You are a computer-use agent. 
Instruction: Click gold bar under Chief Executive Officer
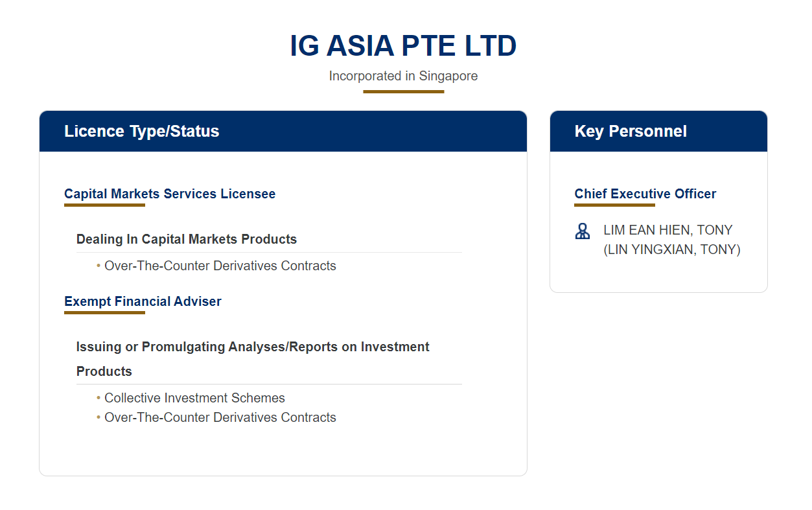pyautogui.click(x=614, y=205)
